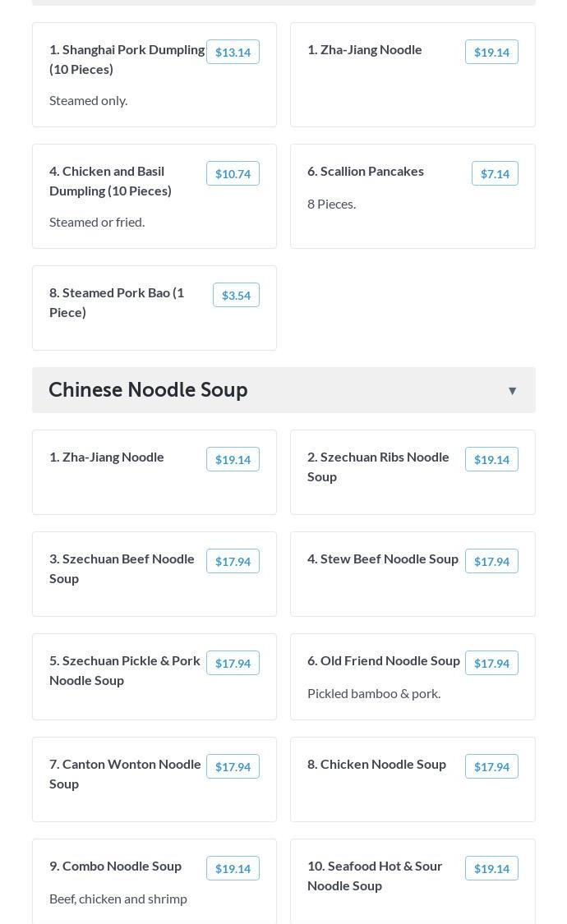Select the Chicken Noodle Soup $17.94 button
Screen dimensions: 567x924
tap(491, 766)
